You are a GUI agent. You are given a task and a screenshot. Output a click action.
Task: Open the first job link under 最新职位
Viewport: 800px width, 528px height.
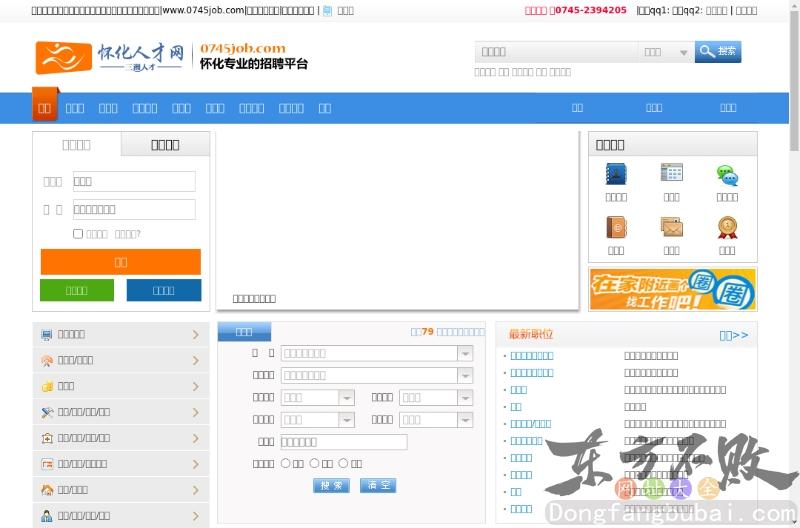(x=532, y=356)
